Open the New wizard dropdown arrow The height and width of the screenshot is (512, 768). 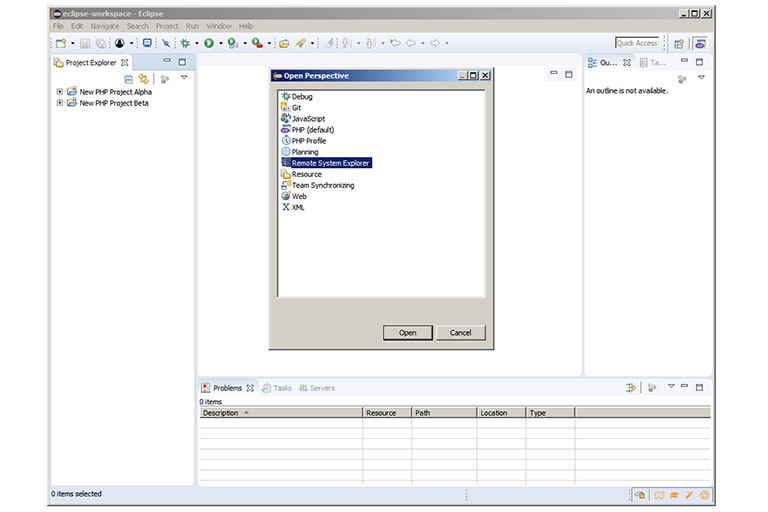[73, 44]
